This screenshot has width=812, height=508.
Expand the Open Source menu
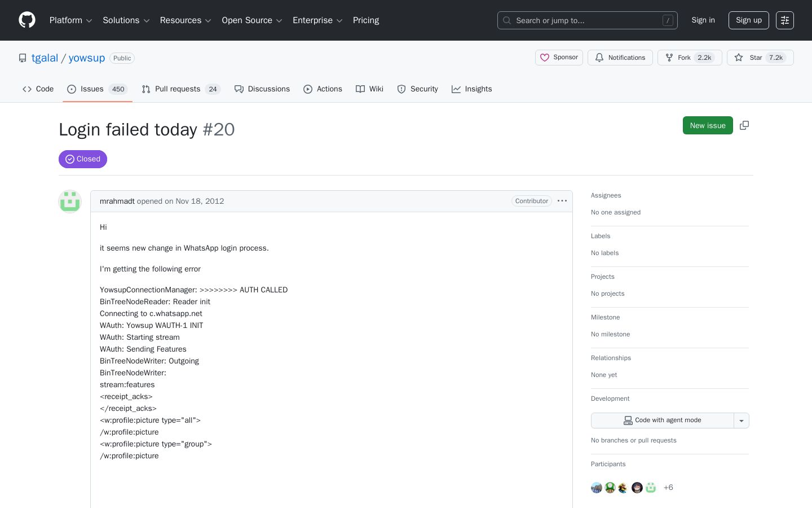pos(252,20)
